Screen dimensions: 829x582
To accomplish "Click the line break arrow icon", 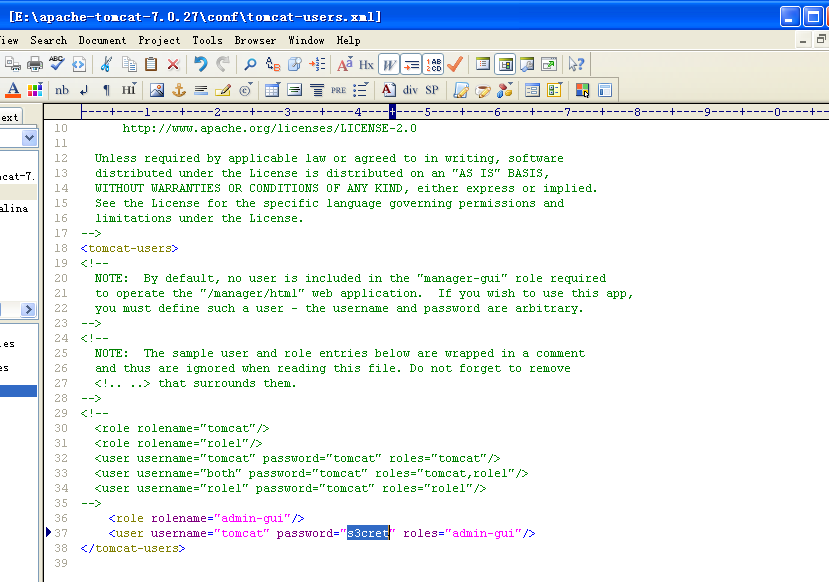I will (x=84, y=90).
